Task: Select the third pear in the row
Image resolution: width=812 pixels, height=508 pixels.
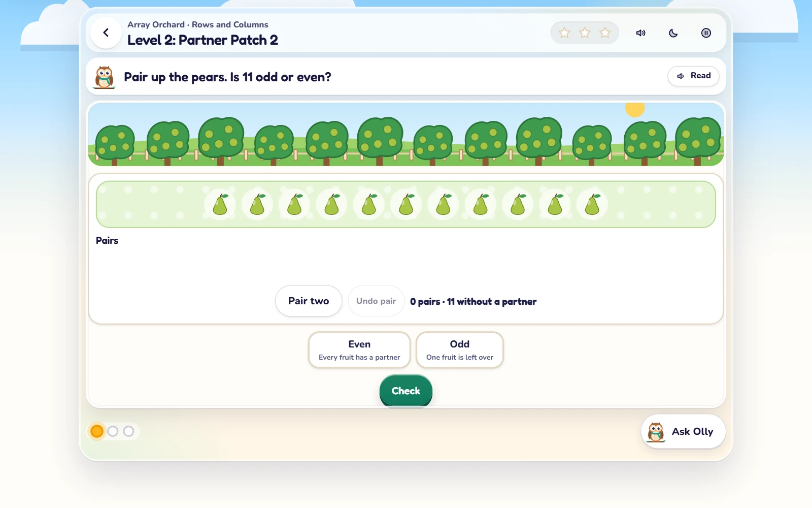Action: pyautogui.click(x=294, y=204)
